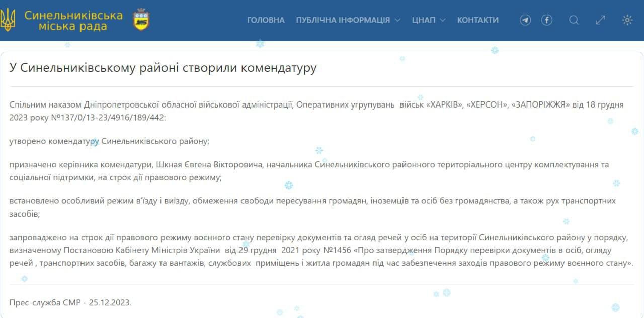Screen dimensions: 644x318
Task: Expand the chevron next to ЦНАП
Action: tap(443, 20)
